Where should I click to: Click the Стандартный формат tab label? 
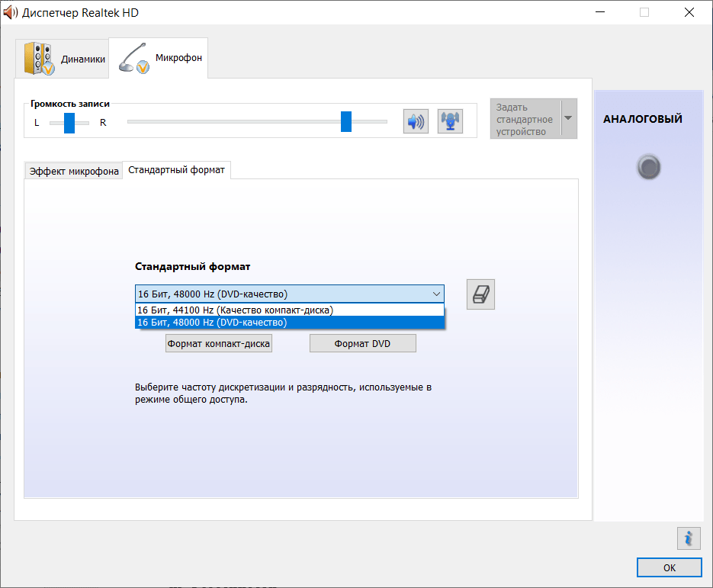tap(176, 170)
